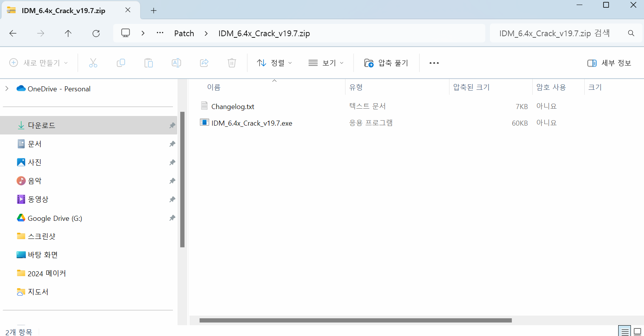Click the Paste clipboard icon
The height and width of the screenshot is (336, 644).
[149, 63]
